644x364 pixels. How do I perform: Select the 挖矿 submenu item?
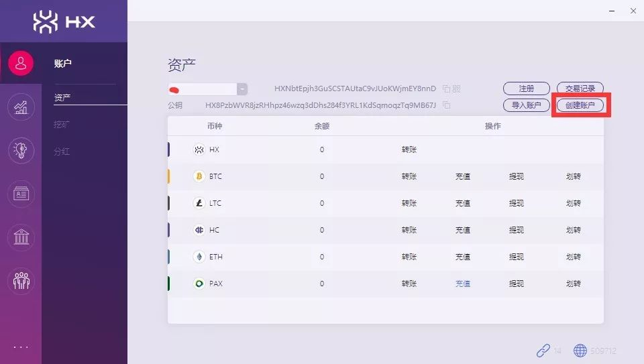pyautogui.click(x=62, y=124)
